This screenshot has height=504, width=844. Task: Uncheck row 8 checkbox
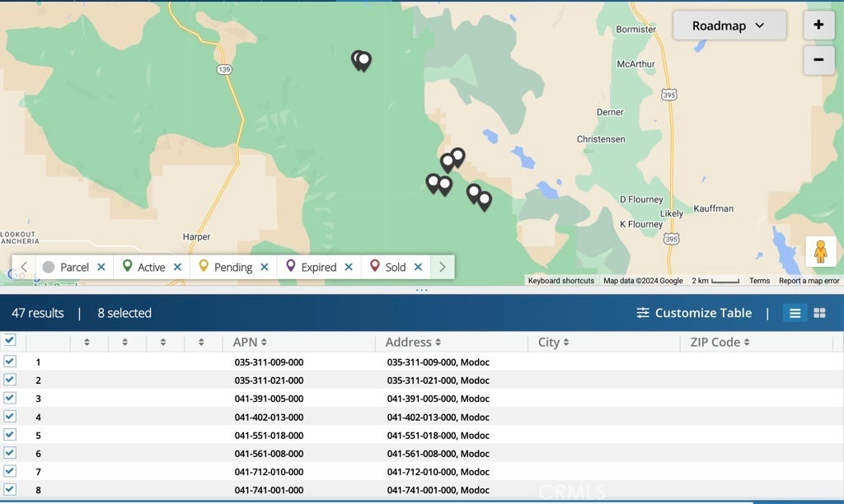tap(10, 489)
